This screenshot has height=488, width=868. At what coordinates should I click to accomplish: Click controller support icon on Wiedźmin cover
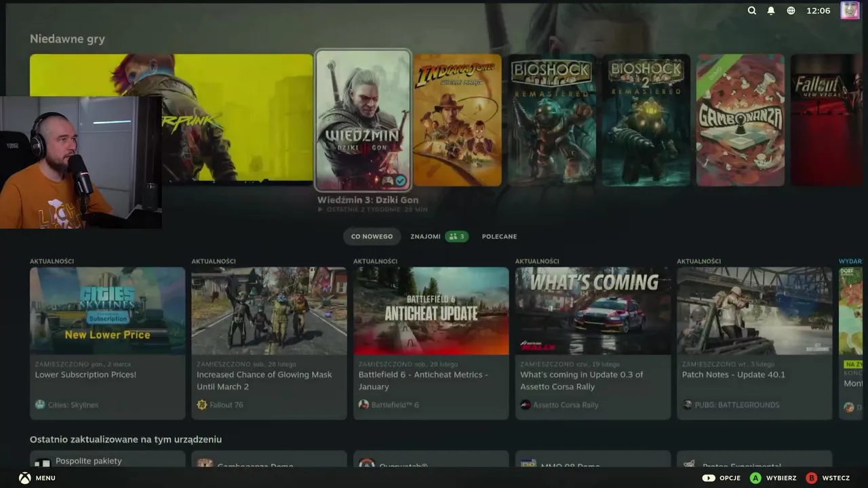tap(387, 180)
